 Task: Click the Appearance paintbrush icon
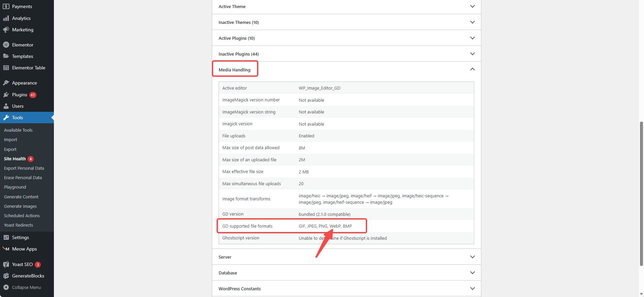tap(6, 83)
